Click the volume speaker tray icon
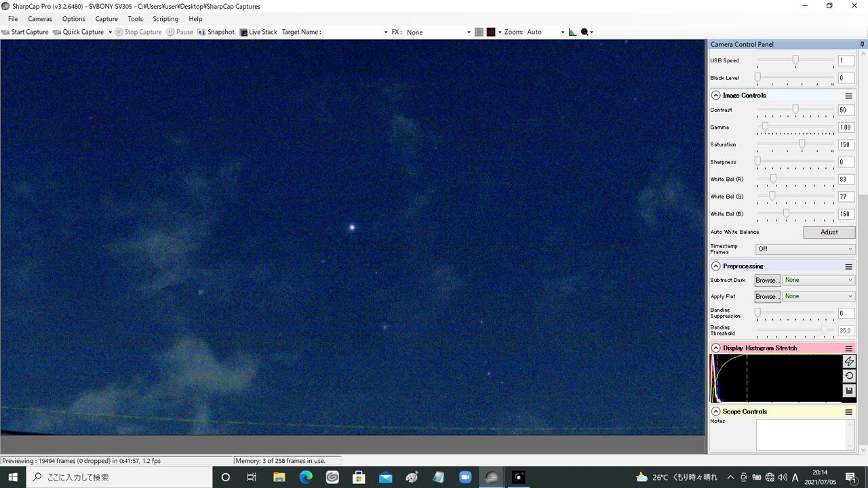868x488 pixels. point(783,477)
